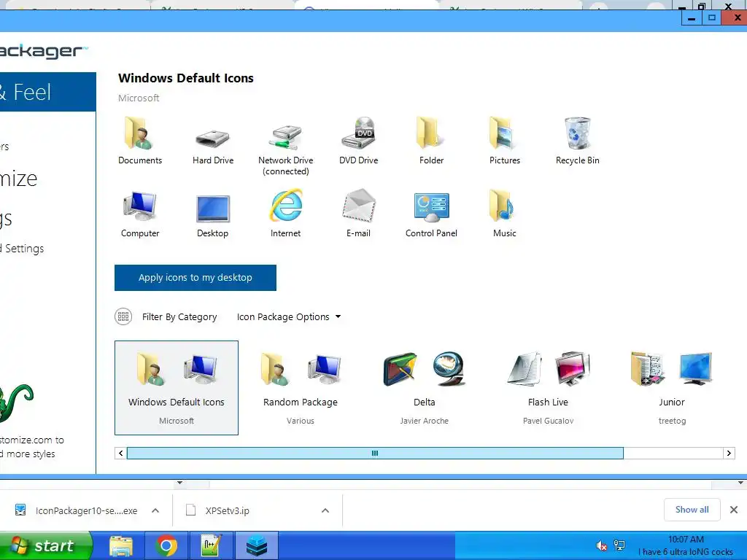Image resolution: width=747 pixels, height=560 pixels.
Task: Click the Network Drive (connected) icon
Action: [285, 137]
